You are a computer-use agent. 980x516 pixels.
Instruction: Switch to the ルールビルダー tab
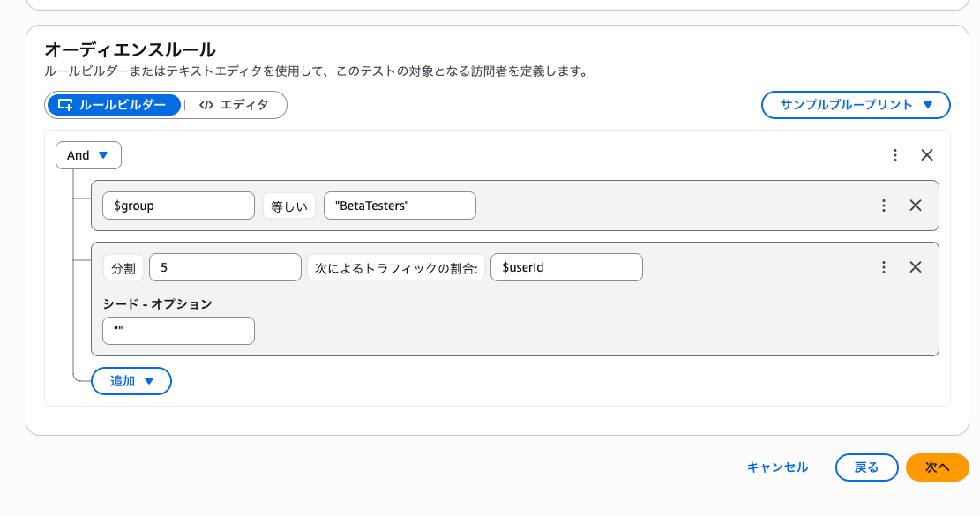pos(114,105)
